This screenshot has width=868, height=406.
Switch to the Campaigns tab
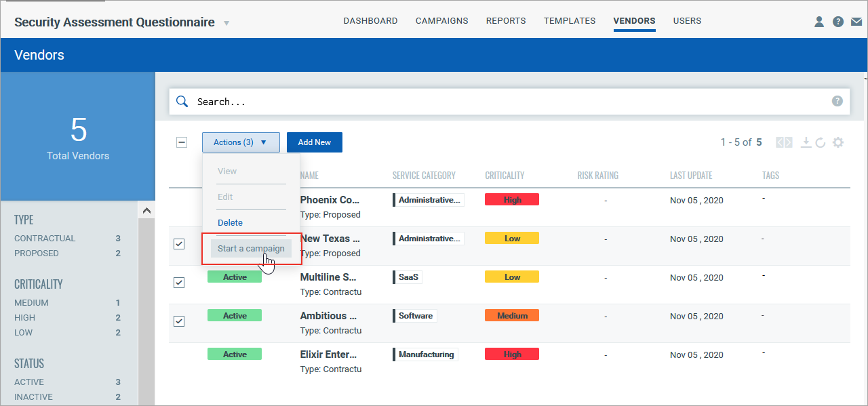pos(441,21)
